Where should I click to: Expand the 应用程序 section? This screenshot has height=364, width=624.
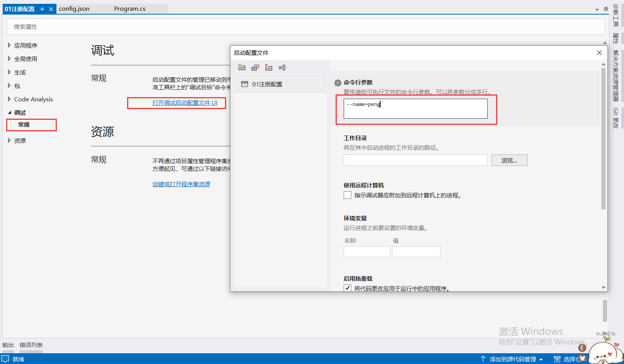9,45
